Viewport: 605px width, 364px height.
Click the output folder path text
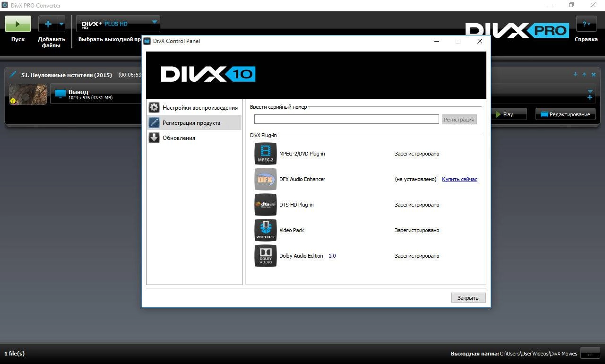(538, 354)
